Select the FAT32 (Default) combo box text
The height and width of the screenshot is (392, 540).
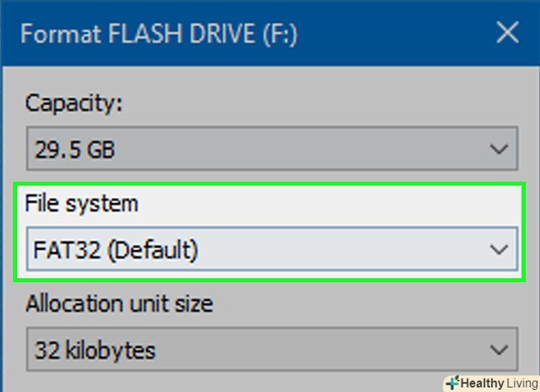tap(116, 250)
